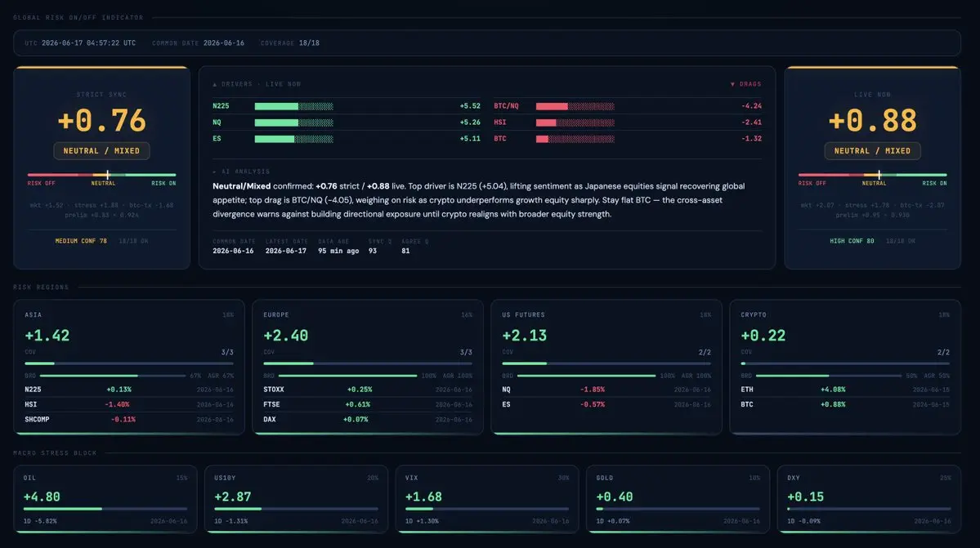Viewport: 980px width, 548px height.
Task: Click the Live Now Neutral / Mixed badge
Action: (872, 151)
